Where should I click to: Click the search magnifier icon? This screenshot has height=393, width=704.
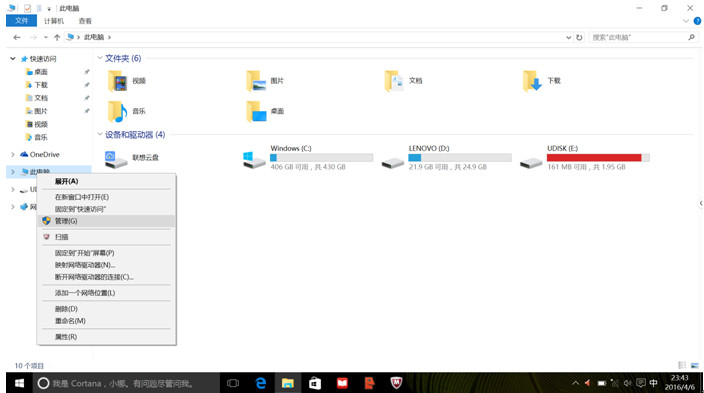[x=691, y=37]
